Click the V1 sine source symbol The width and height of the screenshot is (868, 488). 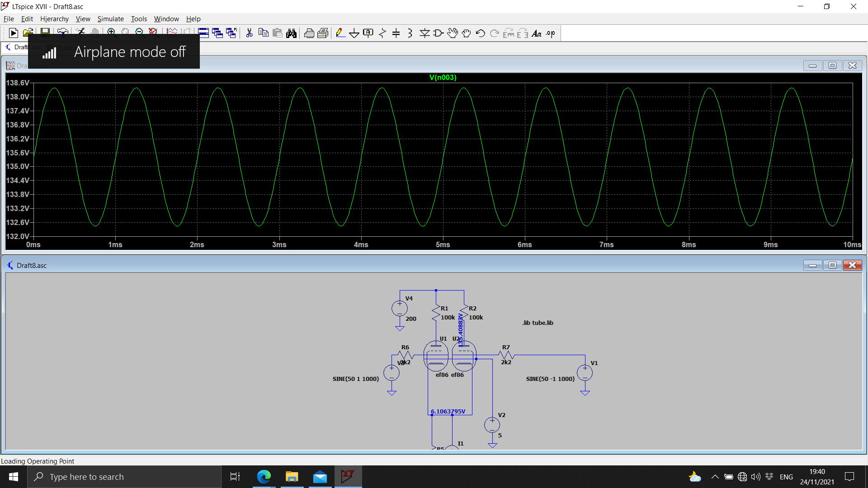pos(585,373)
